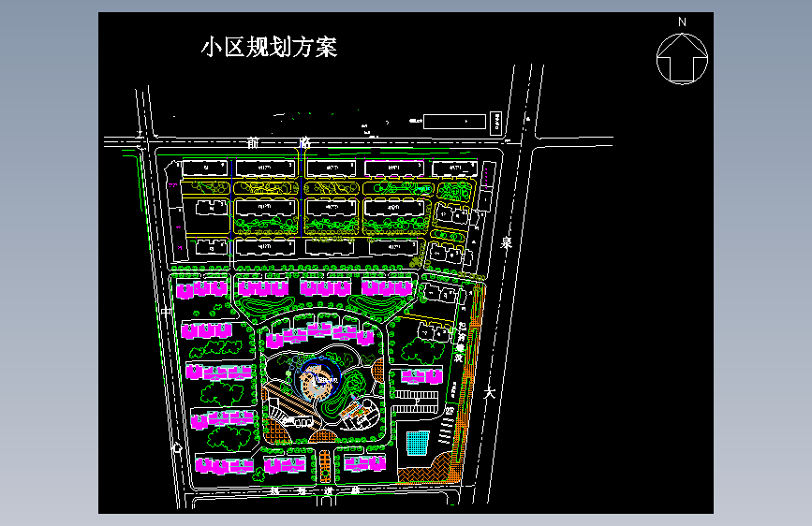Screen dimensions: 812x526
Task: Select the cyan hatched pool rectangle
Action: tap(418, 443)
